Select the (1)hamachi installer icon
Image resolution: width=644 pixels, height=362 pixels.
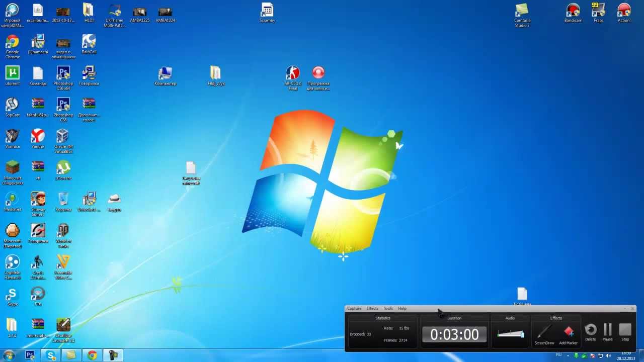38,44
